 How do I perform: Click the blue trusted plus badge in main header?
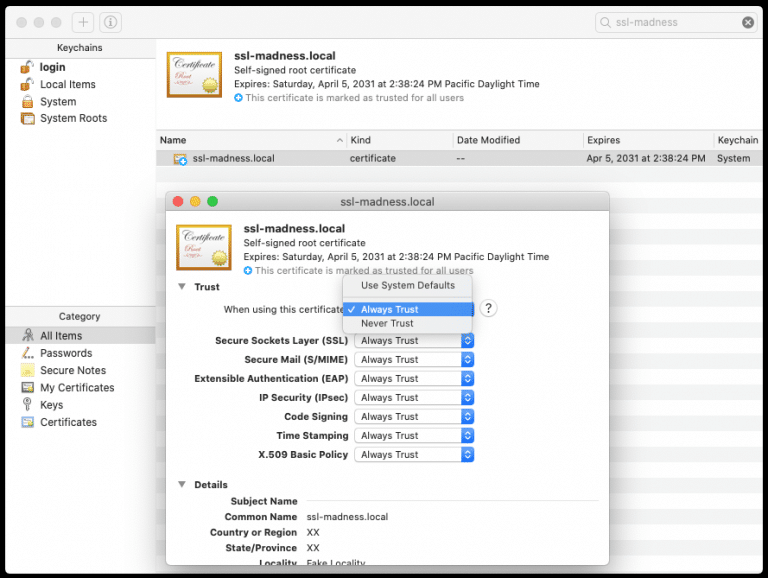pos(239,98)
